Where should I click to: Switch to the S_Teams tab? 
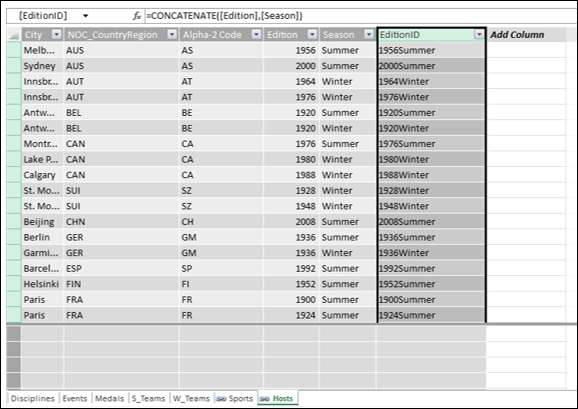coord(148,398)
